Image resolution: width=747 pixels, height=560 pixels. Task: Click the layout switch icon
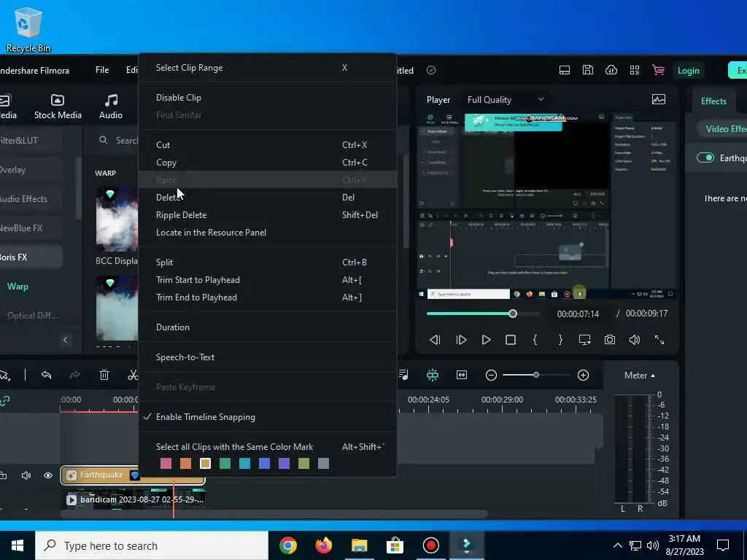[565, 71]
